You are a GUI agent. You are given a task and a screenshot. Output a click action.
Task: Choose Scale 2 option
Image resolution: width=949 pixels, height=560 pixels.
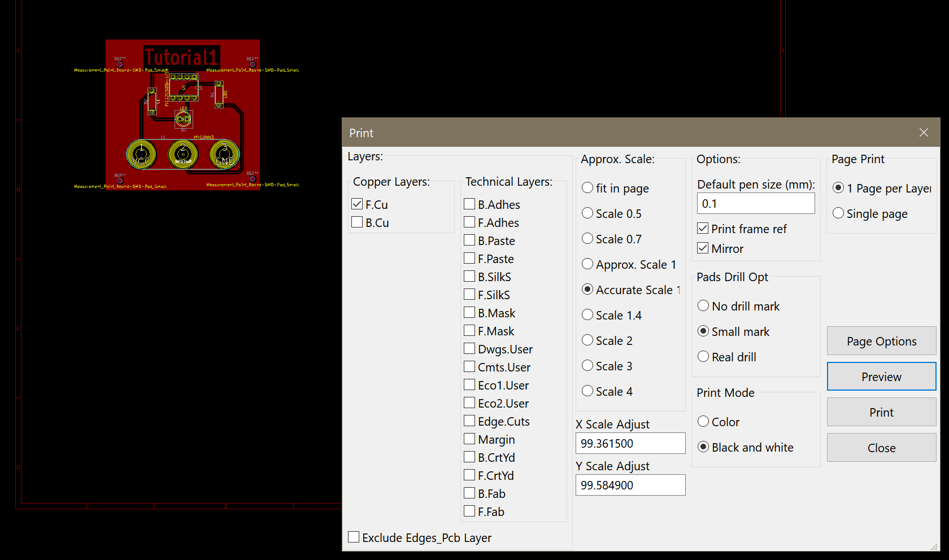click(587, 340)
